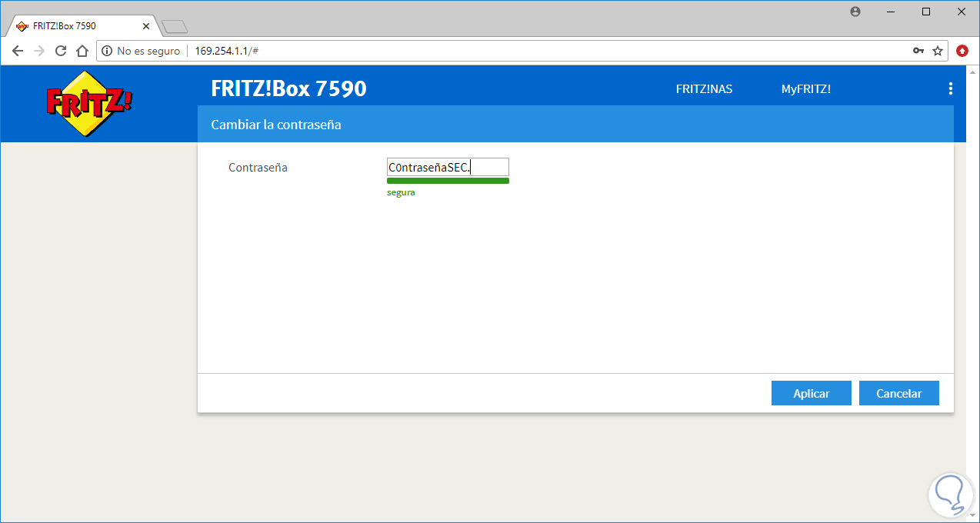
Task: Click the 'Cambiar la contraseña' heading
Action: pyautogui.click(x=276, y=124)
